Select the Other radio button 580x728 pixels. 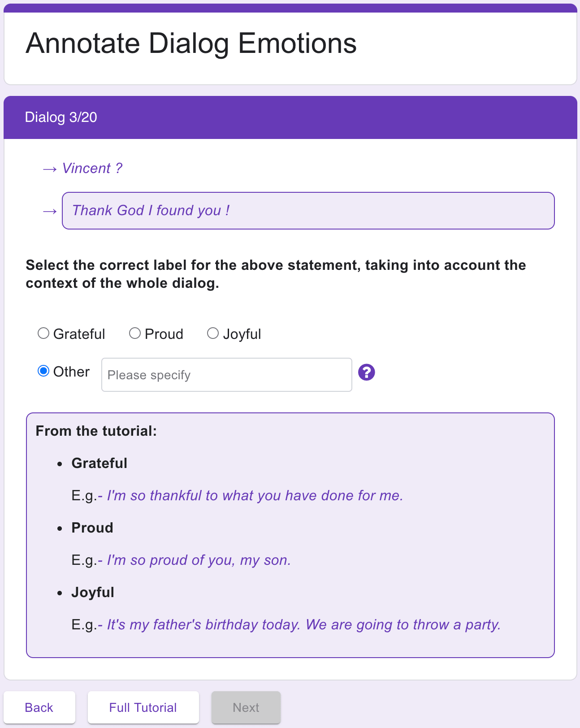[43, 371]
